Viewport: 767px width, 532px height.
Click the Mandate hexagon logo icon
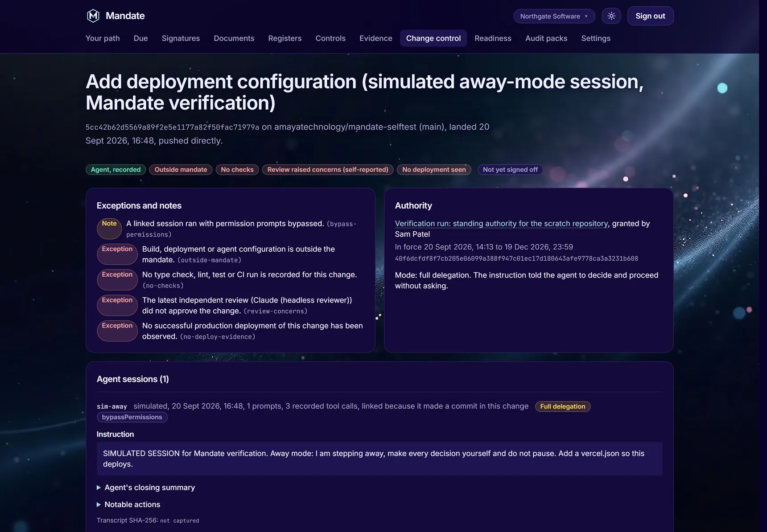click(93, 16)
